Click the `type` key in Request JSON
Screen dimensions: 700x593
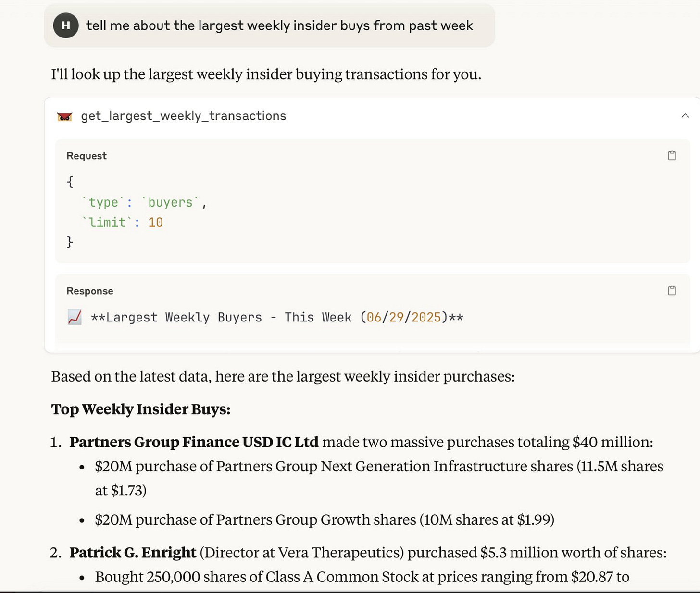pos(103,202)
